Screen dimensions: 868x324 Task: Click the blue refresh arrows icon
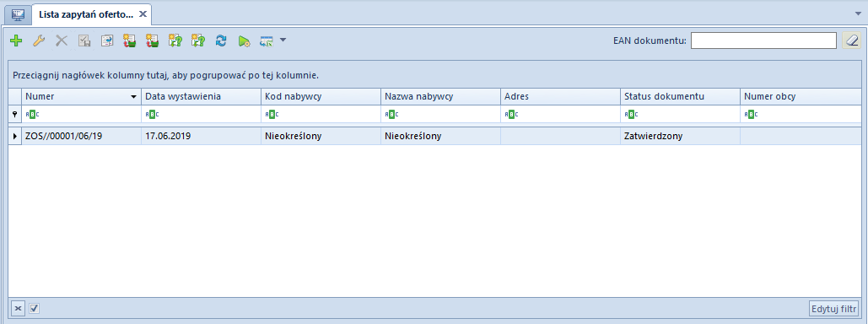point(221,40)
